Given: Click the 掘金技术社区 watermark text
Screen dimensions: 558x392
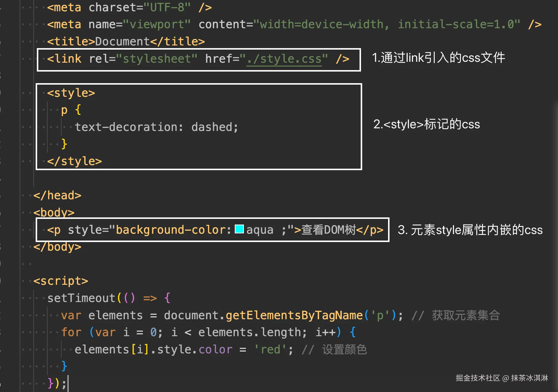Looking at the screenshot, I should point(478,378).
